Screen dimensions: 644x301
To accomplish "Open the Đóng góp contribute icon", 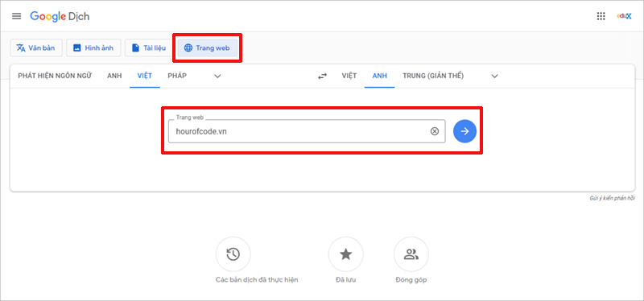I will click(x=411, y=254).
